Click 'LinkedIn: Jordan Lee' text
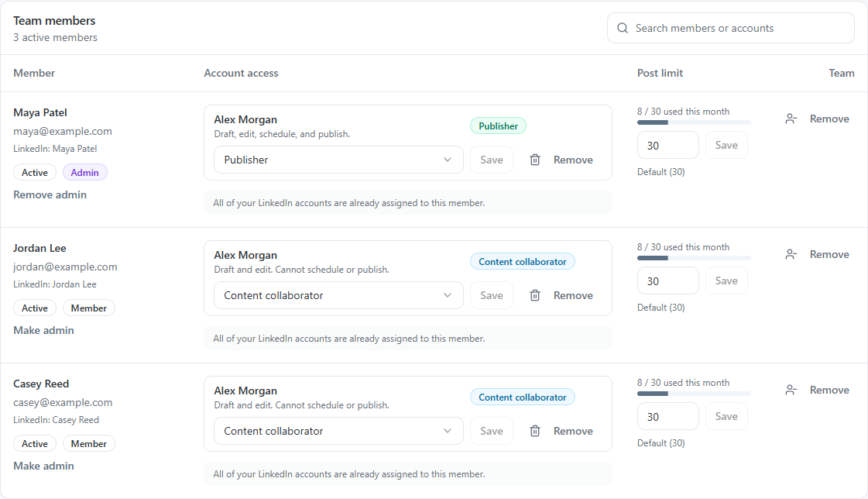868x499 pixels. pyautogui.click(x=55, y=284)
